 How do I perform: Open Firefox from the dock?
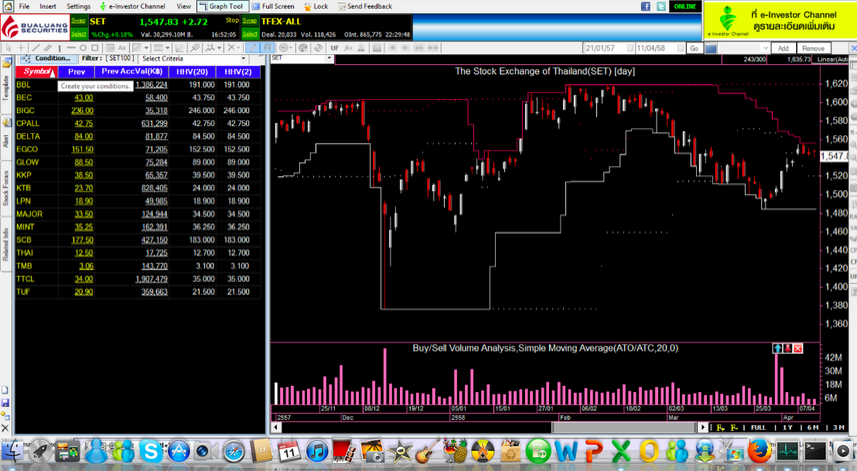(x=759, y=452)
